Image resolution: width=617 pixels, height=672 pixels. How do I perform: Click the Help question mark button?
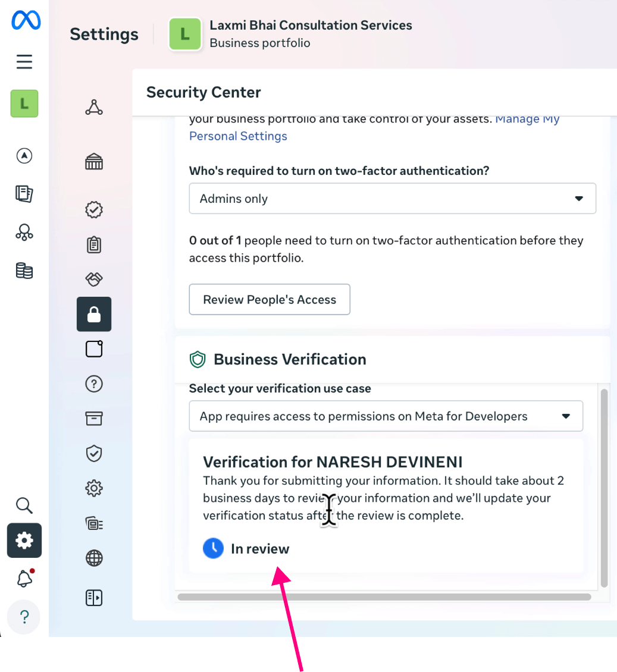[x=24, y=617]
